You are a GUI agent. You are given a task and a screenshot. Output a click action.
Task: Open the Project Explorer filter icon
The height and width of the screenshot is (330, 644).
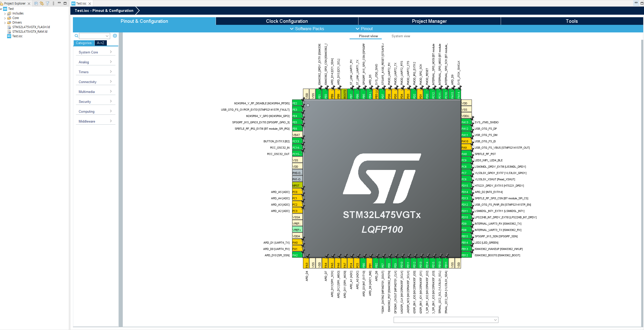48,4
